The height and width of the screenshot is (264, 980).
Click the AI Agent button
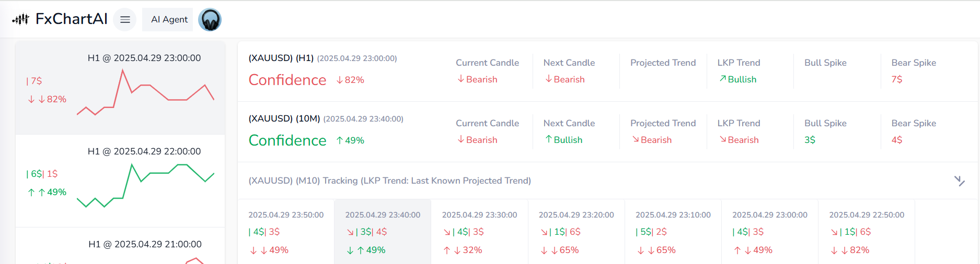[169, 20]
